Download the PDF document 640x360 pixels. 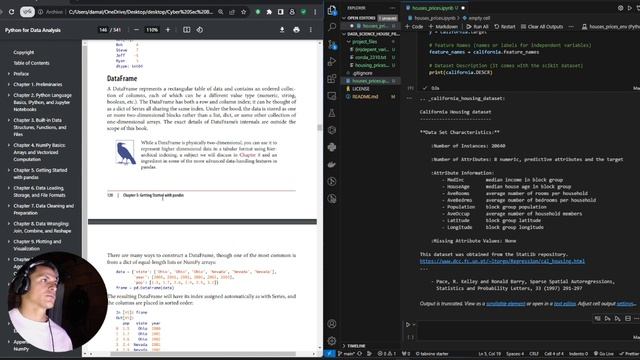coord(282,30)
